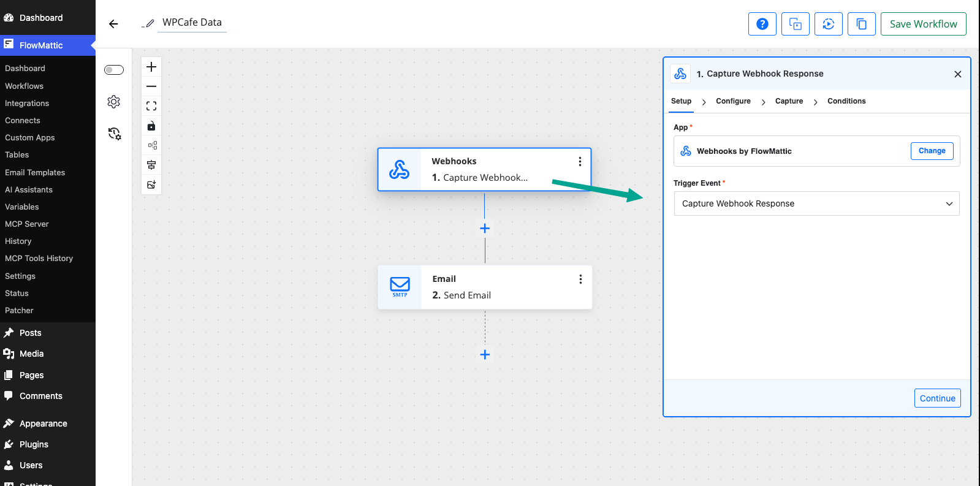Select the Capture Webhook step card

(x=484, y=169)
